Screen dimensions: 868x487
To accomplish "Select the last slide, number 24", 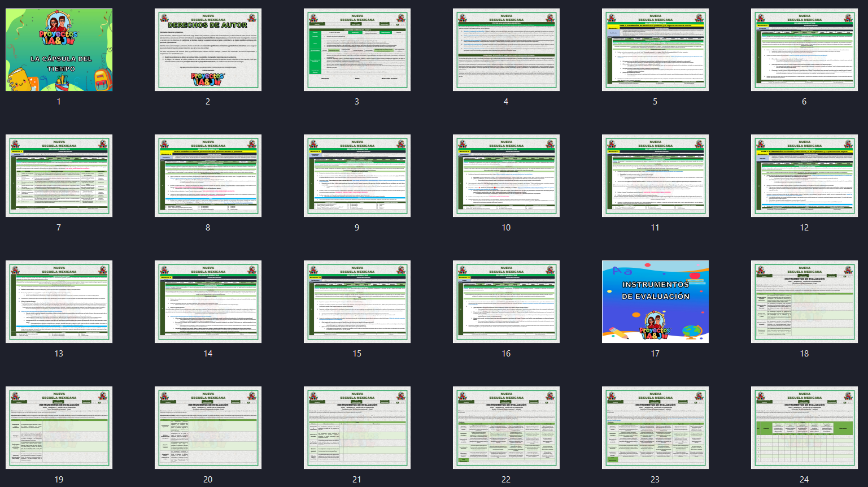I will point(804,428).
